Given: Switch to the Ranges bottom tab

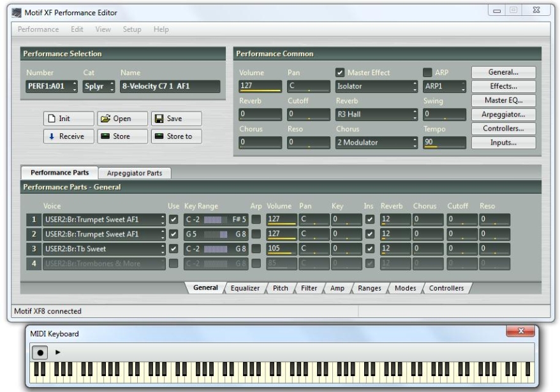Looking at the screenshot, I should click(369, 288).
